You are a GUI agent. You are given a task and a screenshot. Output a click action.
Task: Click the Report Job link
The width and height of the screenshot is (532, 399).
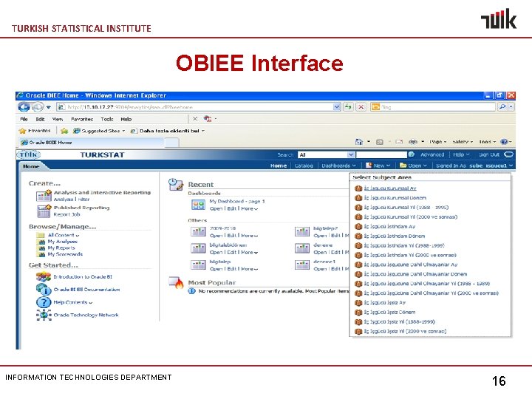click(x=66, y=214)
